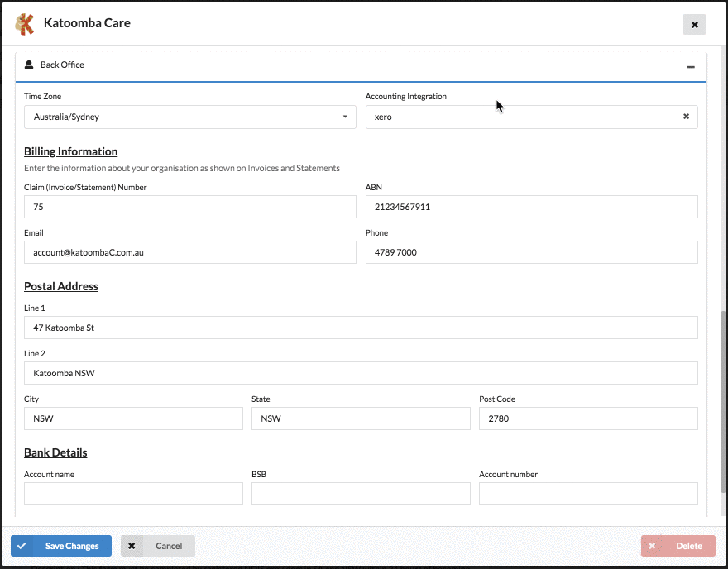Click the Back Office person icon
Screen dimensions: 728x569
[29, 65]
